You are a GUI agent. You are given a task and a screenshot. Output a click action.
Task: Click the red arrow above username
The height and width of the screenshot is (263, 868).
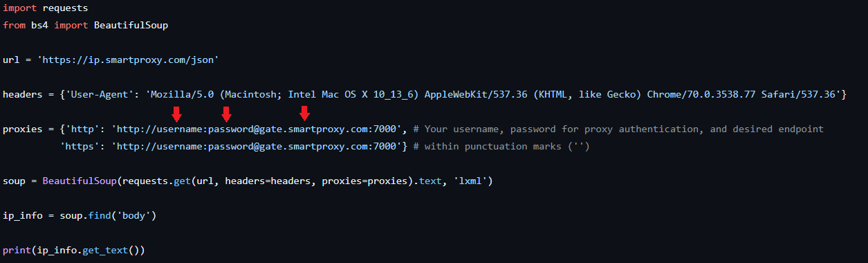177,114
